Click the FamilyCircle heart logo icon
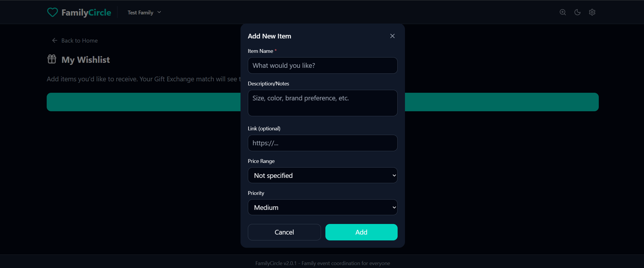644x268 pixels. (53, 12)
